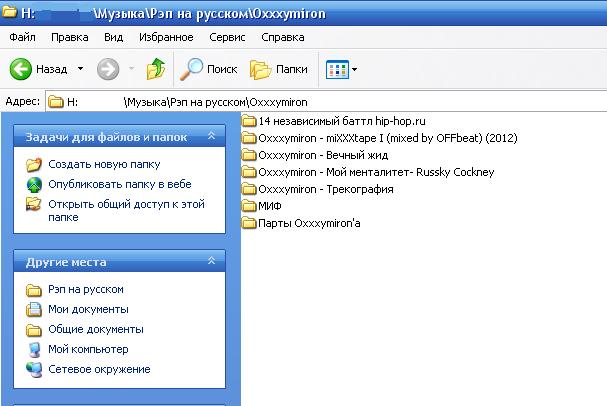
Task: Open Search with the magnifier icon
Action: tap(192, 69)
